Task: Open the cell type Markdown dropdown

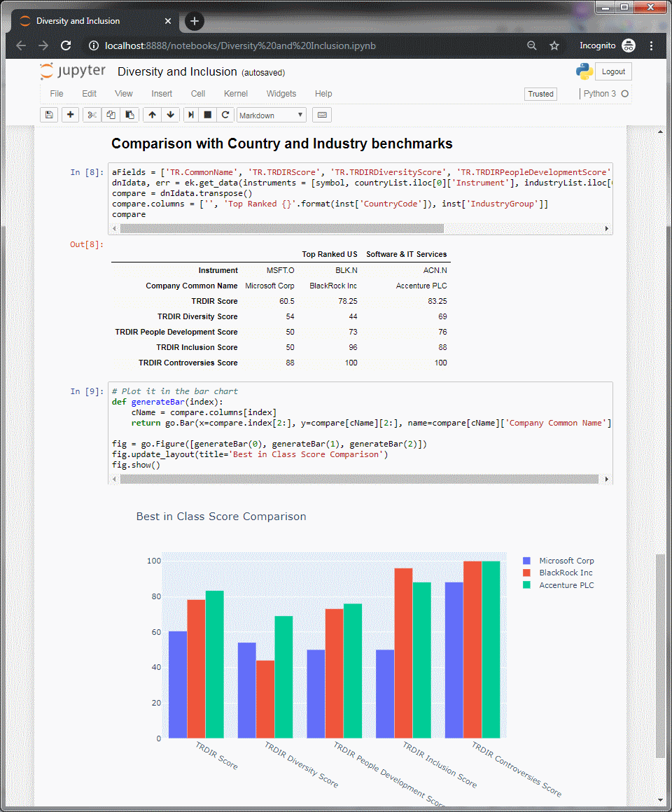Action: [272, 115]
